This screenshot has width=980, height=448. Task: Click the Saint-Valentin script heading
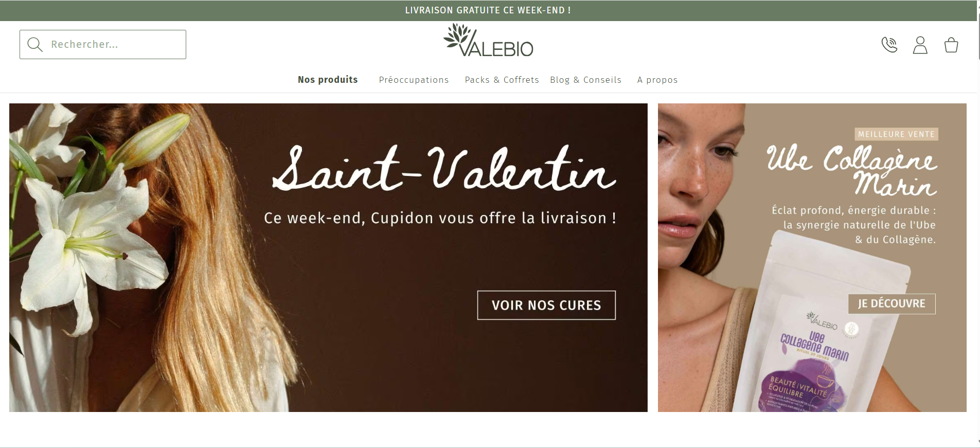point(443,168)
